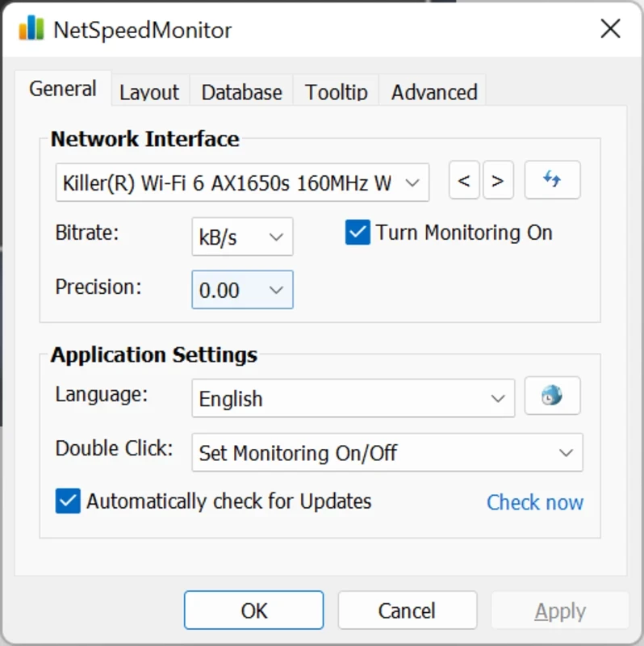This screenshot has width=644, height=646.
Task: Switch to the Layout tab
Action: [x=149, y=92]
